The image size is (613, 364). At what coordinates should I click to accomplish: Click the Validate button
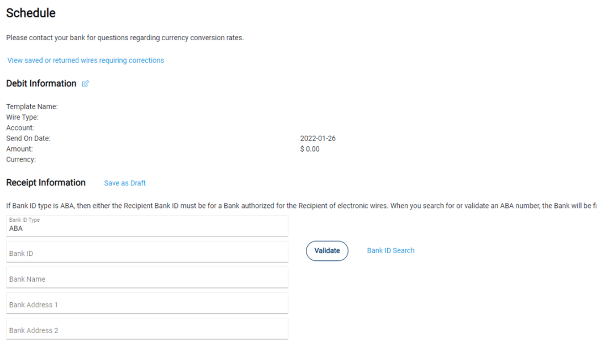327,251
